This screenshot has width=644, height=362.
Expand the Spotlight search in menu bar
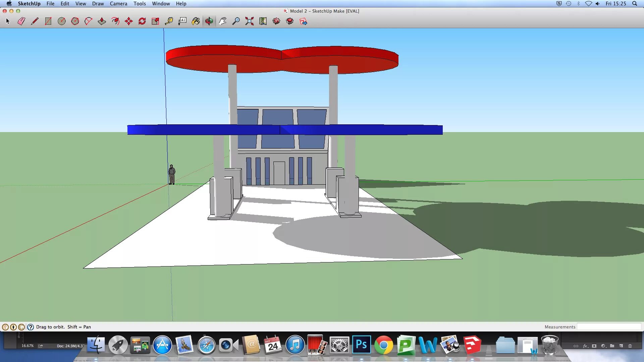coord(635,4)
